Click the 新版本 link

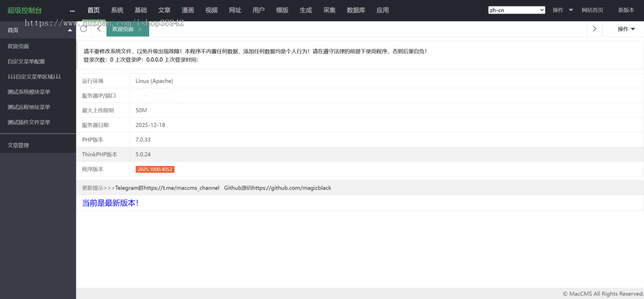[626, 10]
